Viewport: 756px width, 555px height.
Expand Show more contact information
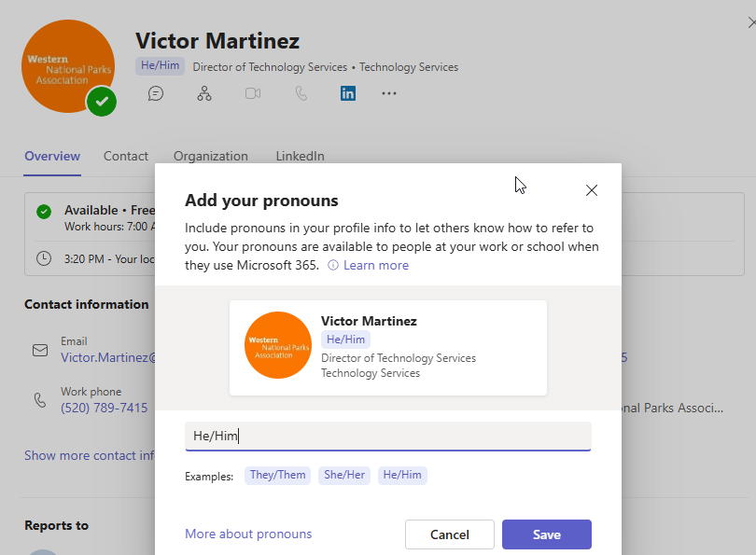point(89,456)
